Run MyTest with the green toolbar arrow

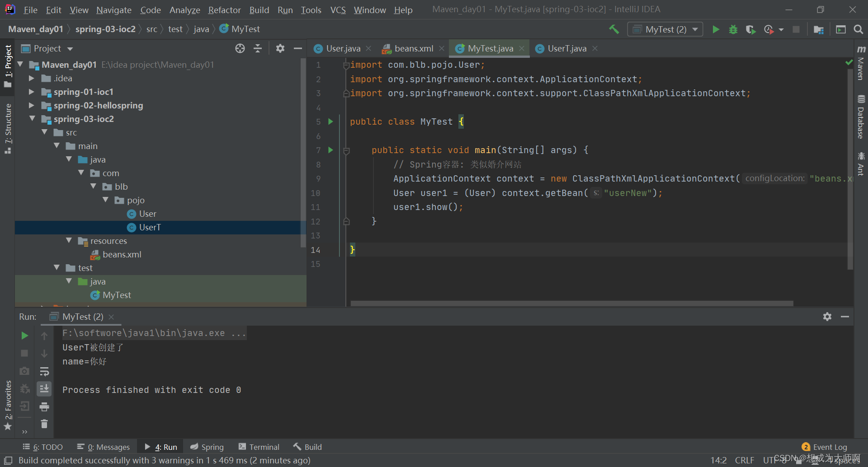716,29
